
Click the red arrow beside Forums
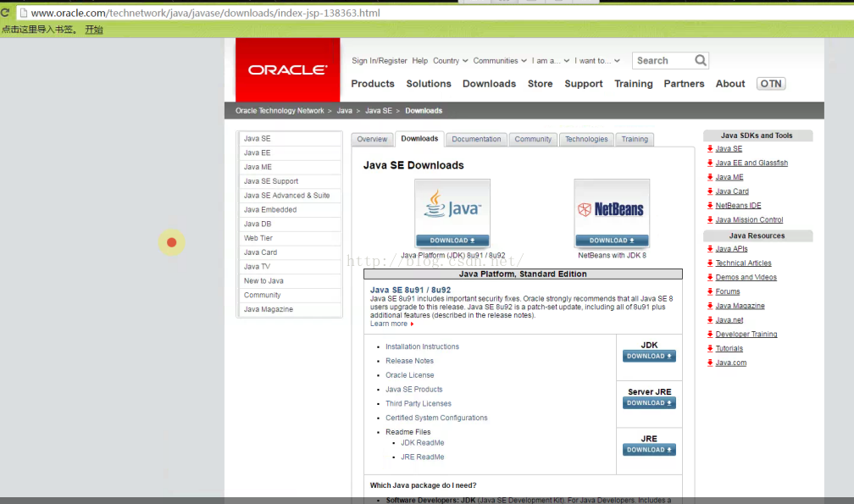tap(710, 291)
